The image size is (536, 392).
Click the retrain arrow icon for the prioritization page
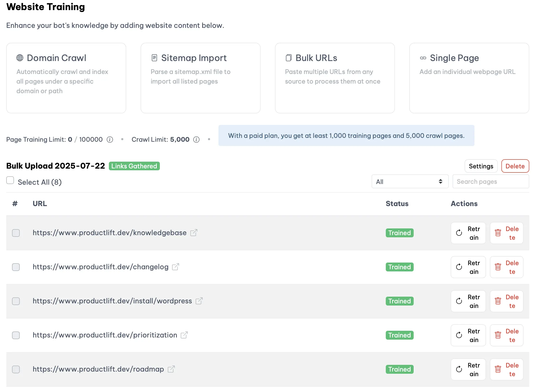click(x=459, y=335)
